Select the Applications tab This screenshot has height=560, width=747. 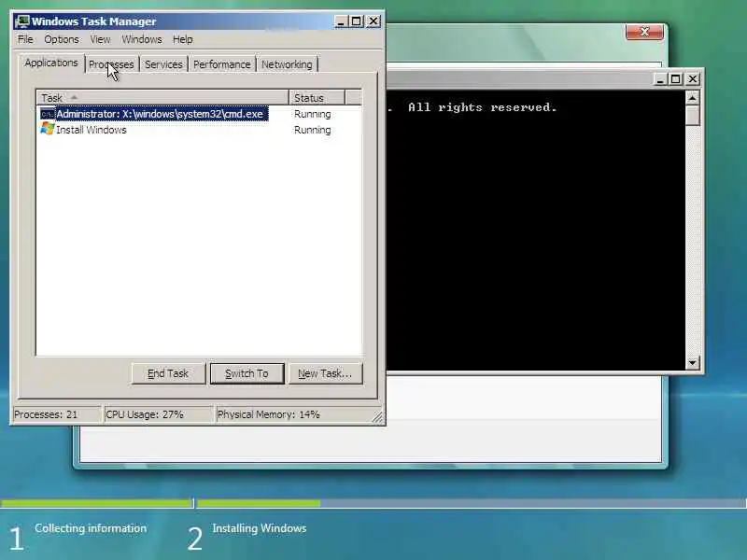pyautogui.click(x=51, y=63)
